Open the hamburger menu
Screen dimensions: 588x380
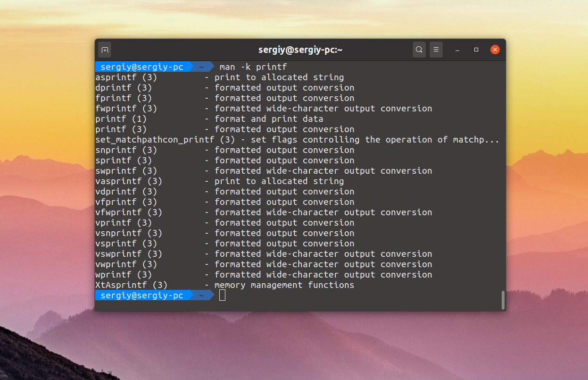[436, 50]
